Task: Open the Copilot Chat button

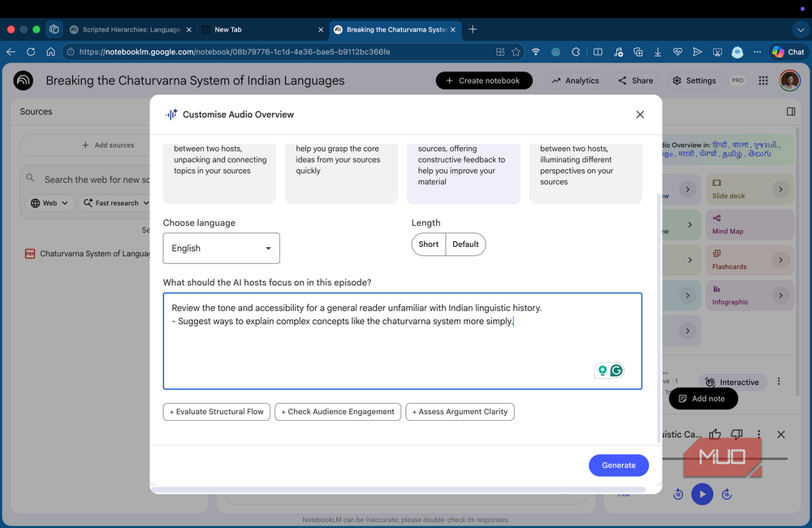Action: [x=788, y=52]
